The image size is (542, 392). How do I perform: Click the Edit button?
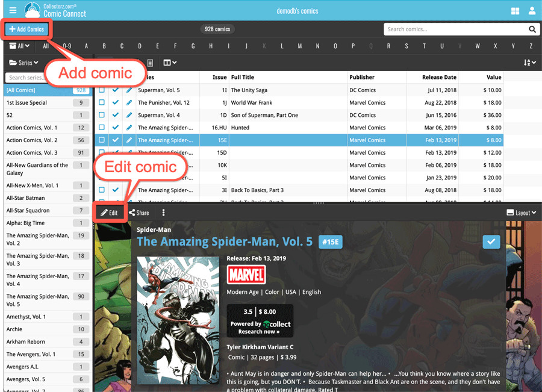pyautogui.click(x=109, y=213)
